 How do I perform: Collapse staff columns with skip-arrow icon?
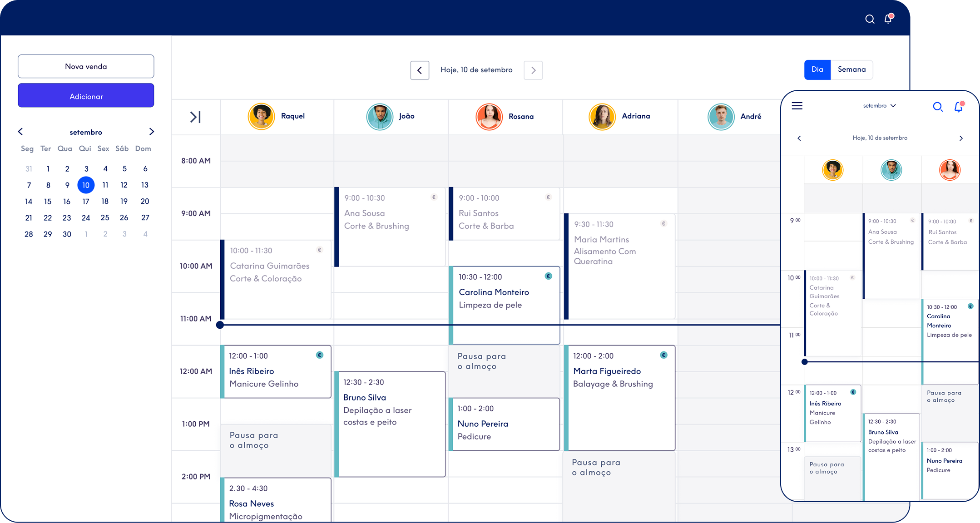click(x=195, y=117)
